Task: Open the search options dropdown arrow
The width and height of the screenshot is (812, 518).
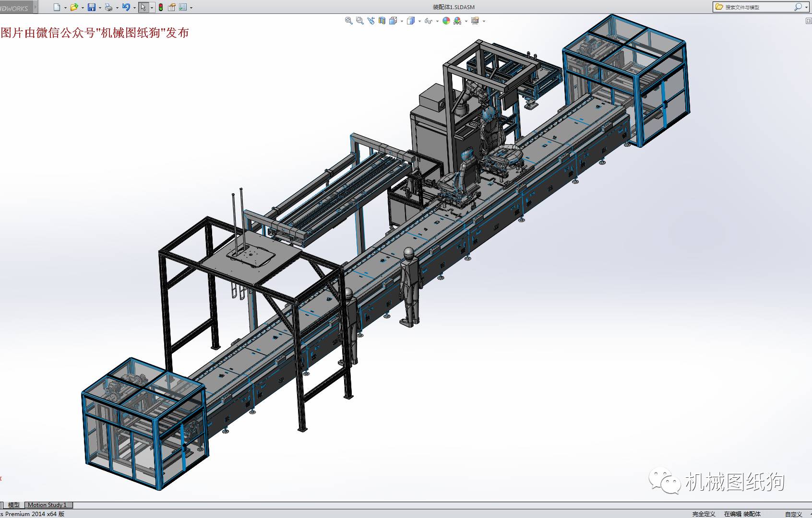Action: pyautogui.click(x=806, y=7)
